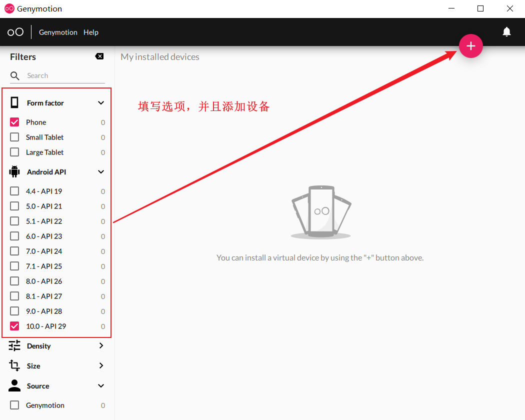Click the install virtual device hint text
Screen dimensions: 525x420
[x=320, y=257]
